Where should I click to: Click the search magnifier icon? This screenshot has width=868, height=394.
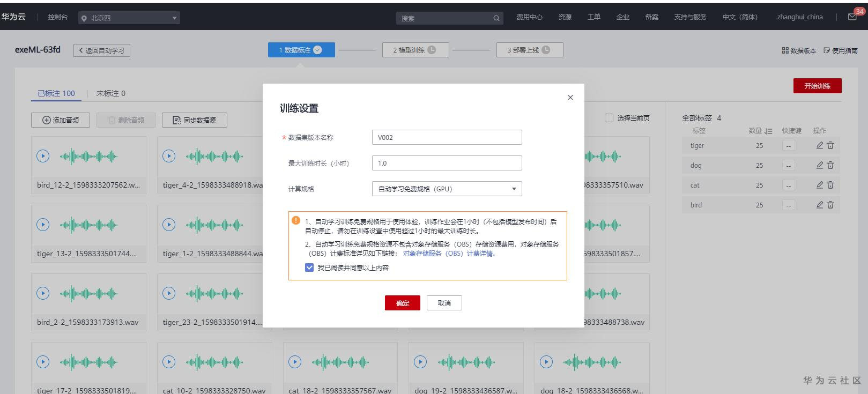(x=496, y=18)
